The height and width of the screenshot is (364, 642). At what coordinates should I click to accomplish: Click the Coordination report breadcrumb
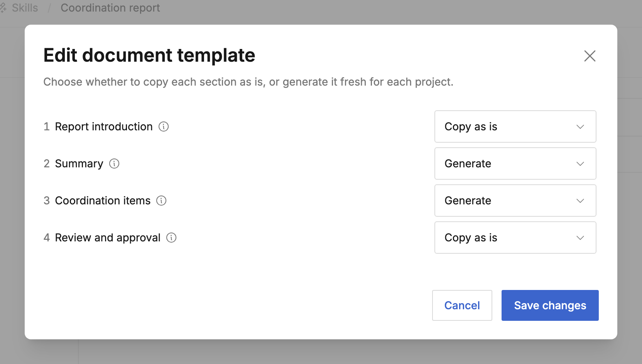(110, 8)
